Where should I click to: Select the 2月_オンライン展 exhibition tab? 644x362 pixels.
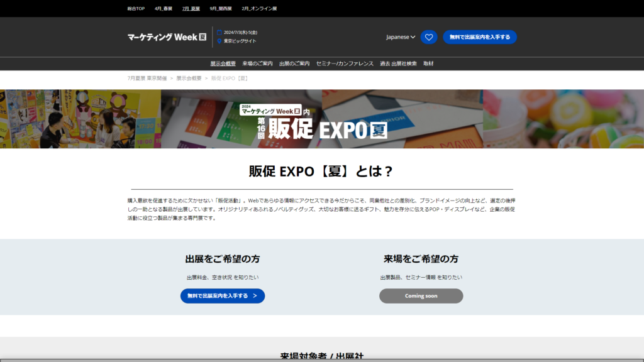259,9
